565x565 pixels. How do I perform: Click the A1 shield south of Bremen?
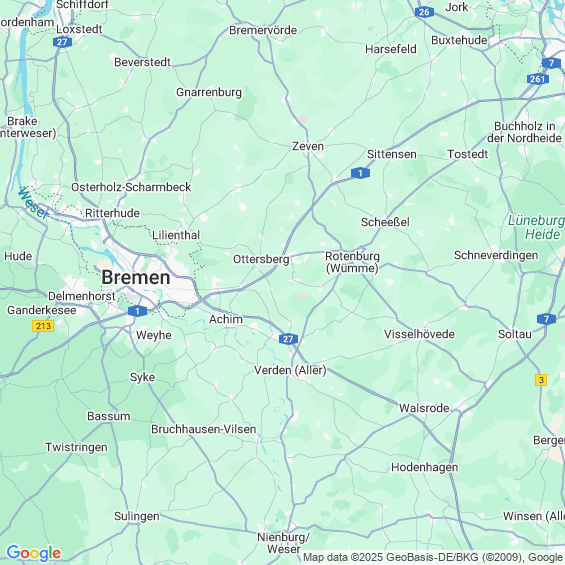[137, 311]
